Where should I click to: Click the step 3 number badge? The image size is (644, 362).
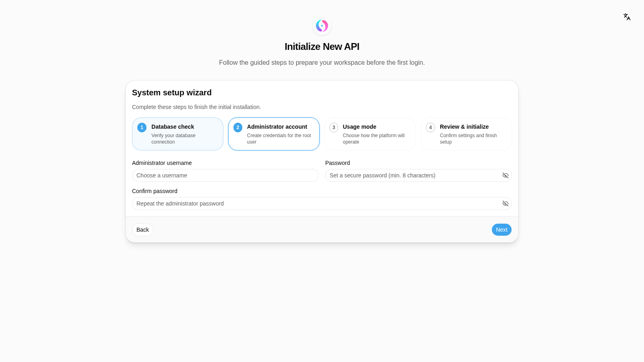(x=334, y=128)
